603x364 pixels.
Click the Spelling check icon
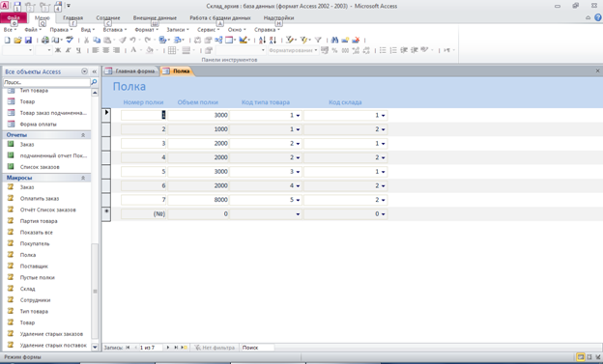pyautogui.click(x=70, y=40)
